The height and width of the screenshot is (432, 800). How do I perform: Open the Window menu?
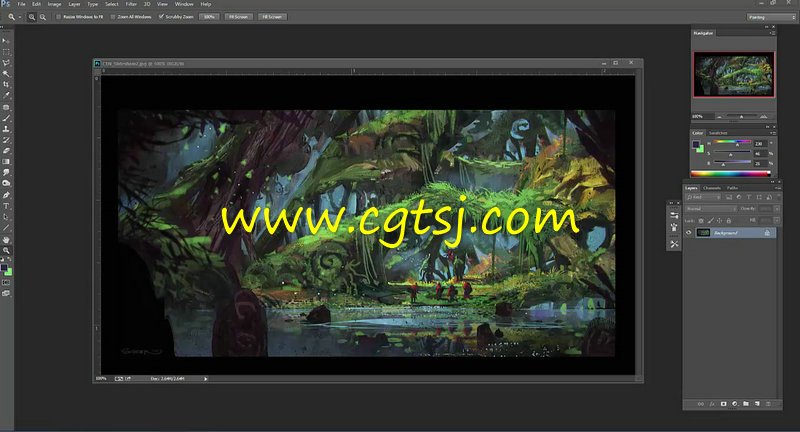coord(184,4)
